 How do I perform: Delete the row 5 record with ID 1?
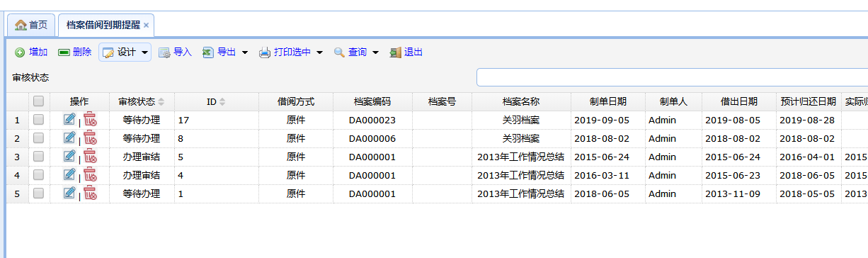(x=90, y=193)
